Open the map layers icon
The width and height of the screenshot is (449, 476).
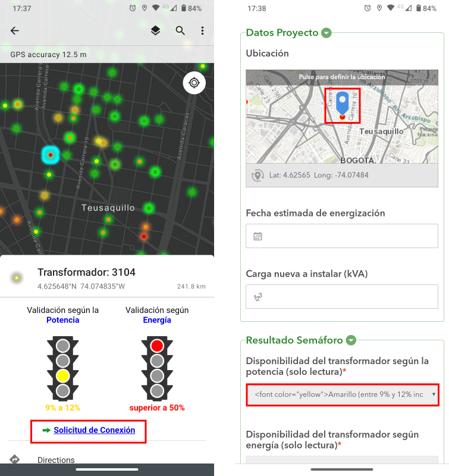[155, 30]
